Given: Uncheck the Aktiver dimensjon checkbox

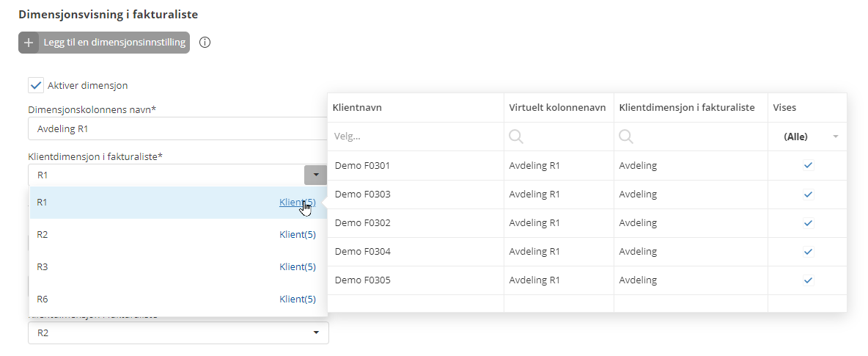Looking at the screenshot, I should pyautogui.click(x=36, y=85).
